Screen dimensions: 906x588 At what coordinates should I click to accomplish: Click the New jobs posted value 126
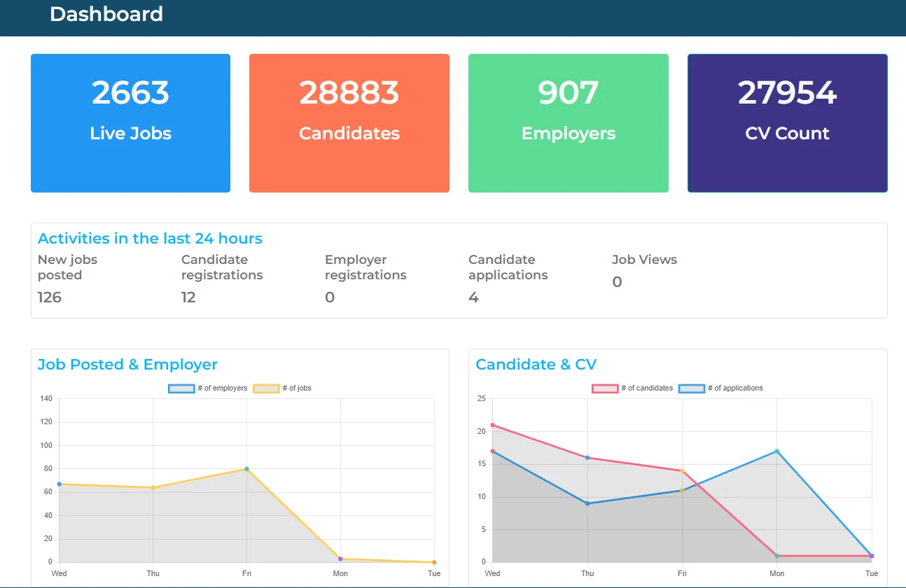50,297
